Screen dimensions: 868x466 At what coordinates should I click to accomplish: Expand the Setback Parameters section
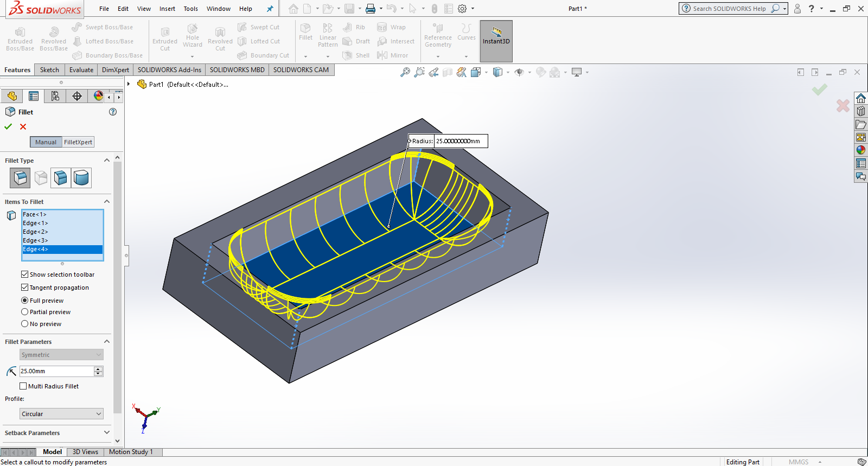pos(107,433)
